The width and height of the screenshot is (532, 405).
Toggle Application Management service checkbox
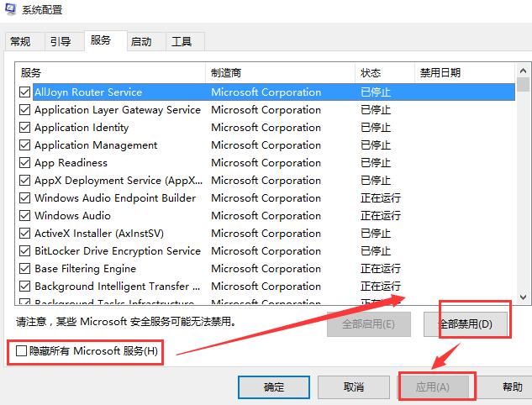tap(24, 145)
